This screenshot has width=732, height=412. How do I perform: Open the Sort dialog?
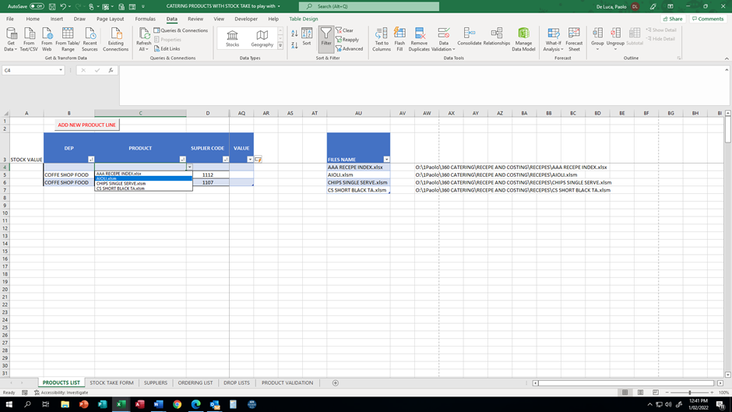[307, 37]
